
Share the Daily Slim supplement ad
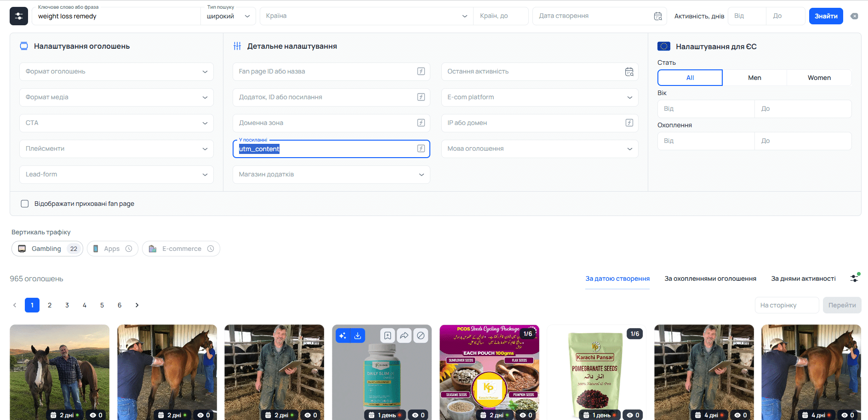click(x=404, y=335)
